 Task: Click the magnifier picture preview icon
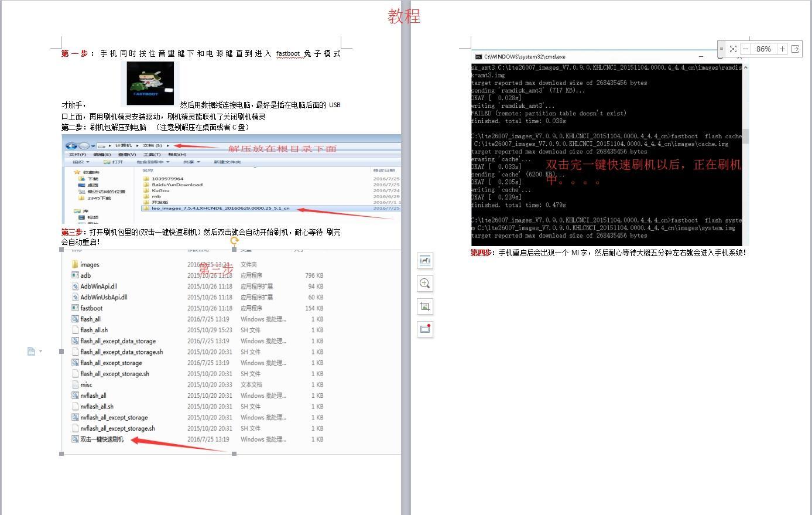[x=425, y=284]
